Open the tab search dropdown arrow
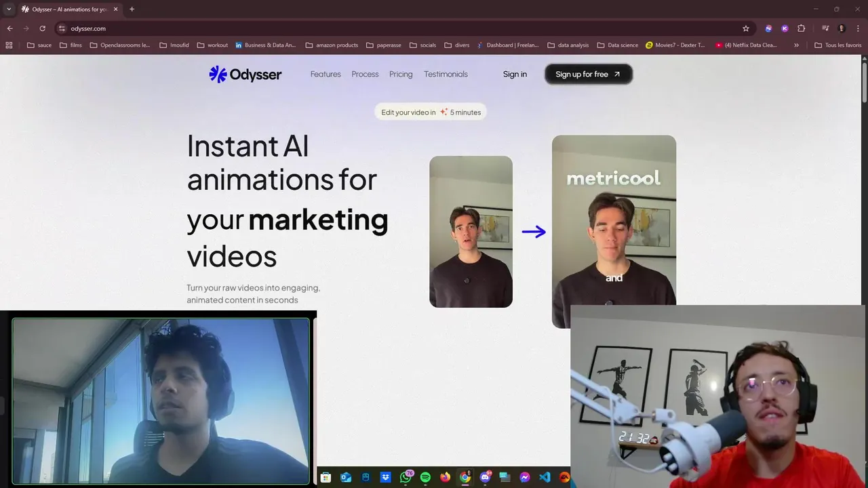Screen dimensions: 868x488 9,9
